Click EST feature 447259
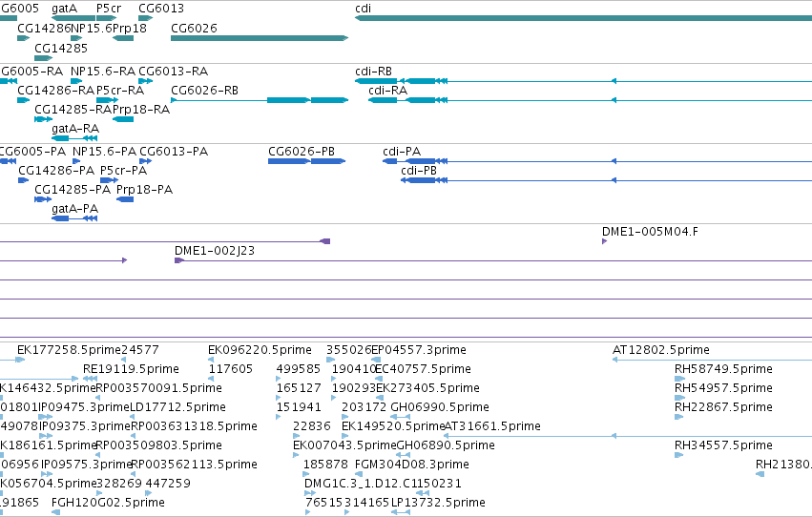 [x=149, y=493]
